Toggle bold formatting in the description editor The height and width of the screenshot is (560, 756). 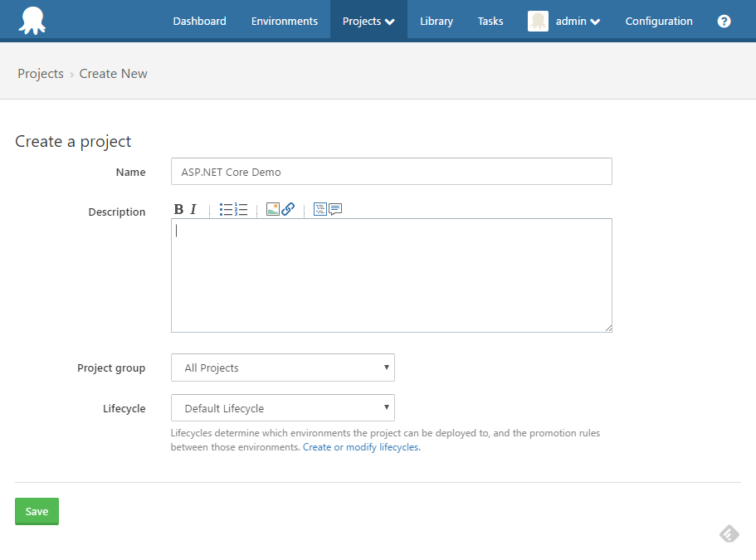click(x=178, y=209)
